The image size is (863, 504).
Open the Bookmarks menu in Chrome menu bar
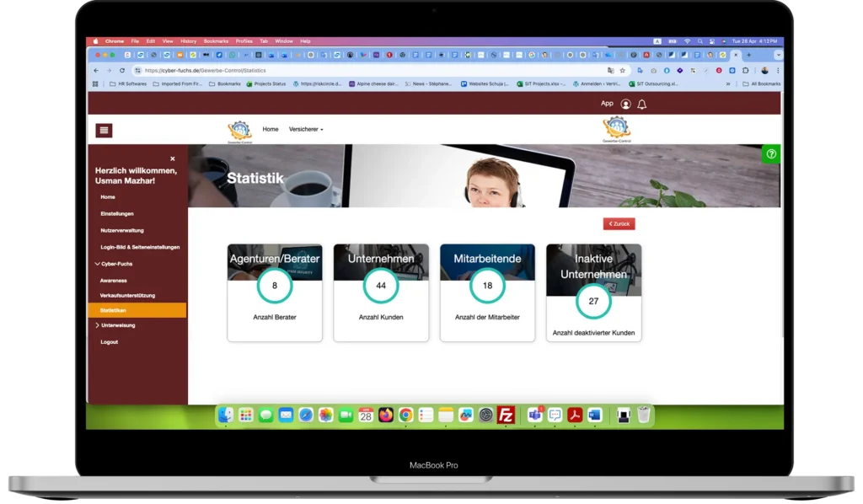coord(216,41)
